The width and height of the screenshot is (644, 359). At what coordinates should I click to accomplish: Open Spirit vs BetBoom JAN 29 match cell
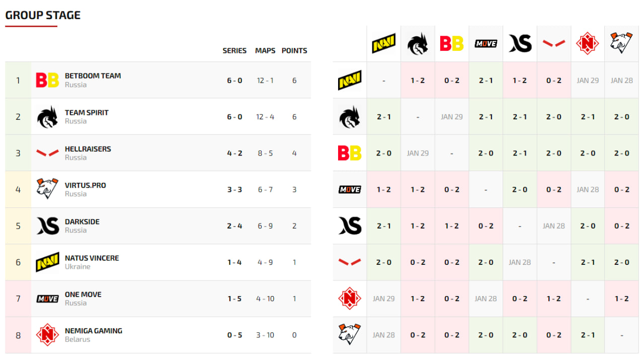coord(452,117)
